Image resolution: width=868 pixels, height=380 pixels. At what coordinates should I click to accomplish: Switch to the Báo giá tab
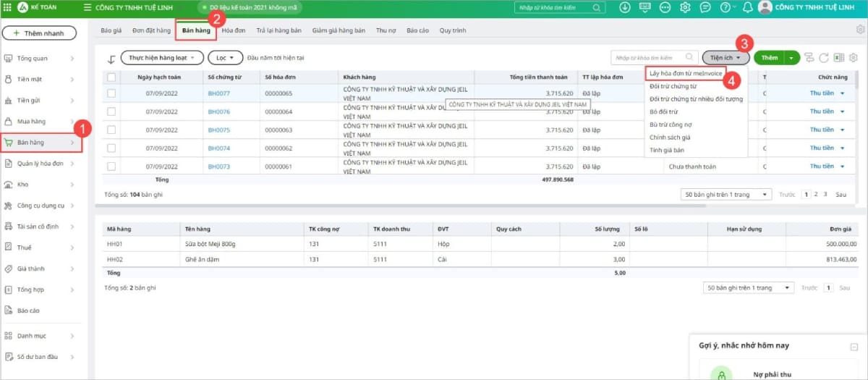(x=111, y=31)
